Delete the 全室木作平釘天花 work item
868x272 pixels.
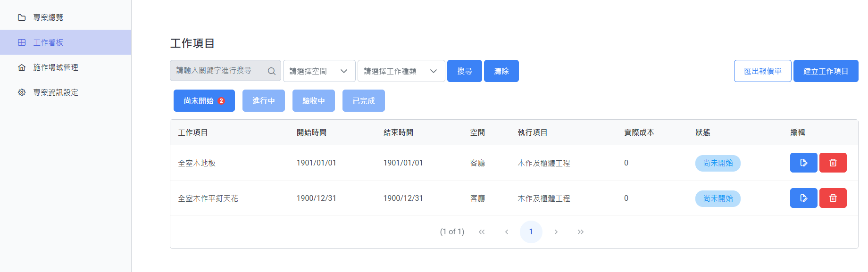833,198
